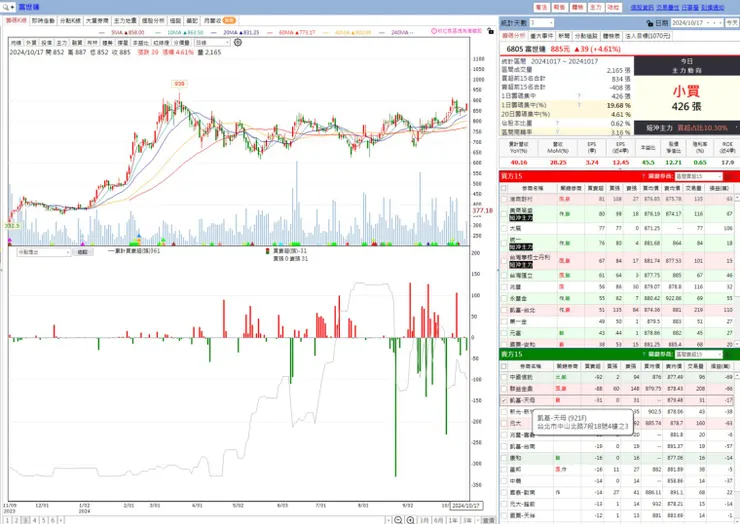The width and height of the screenshot is (740, 524).
Task: Switch to 分點K線 tab
Action: [70, 21]
